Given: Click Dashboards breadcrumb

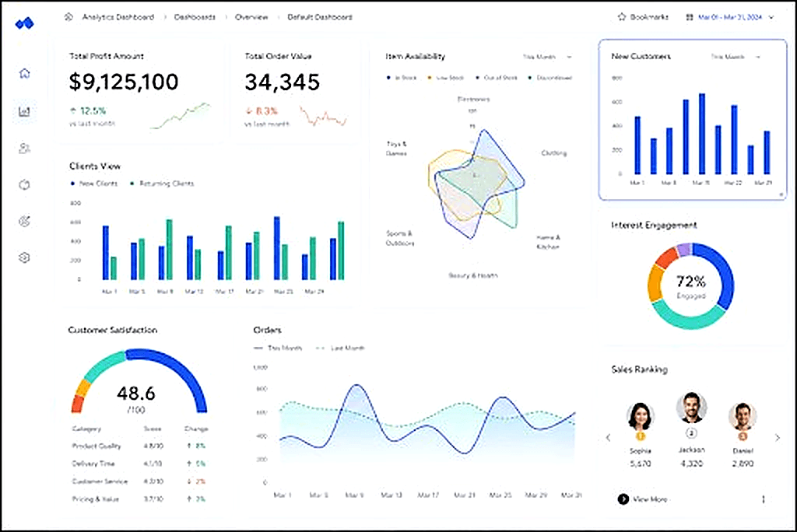Looking at the screenshot, I should coord(195,17).
